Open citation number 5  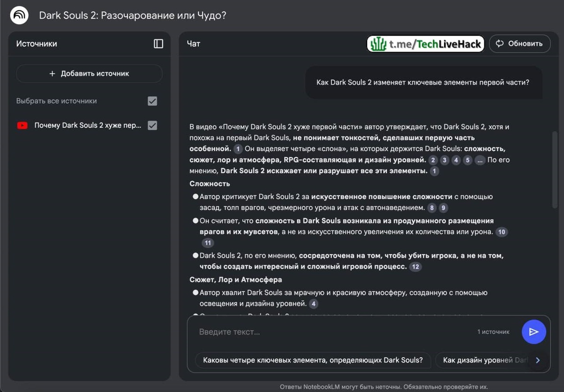[x=467, y=160]
